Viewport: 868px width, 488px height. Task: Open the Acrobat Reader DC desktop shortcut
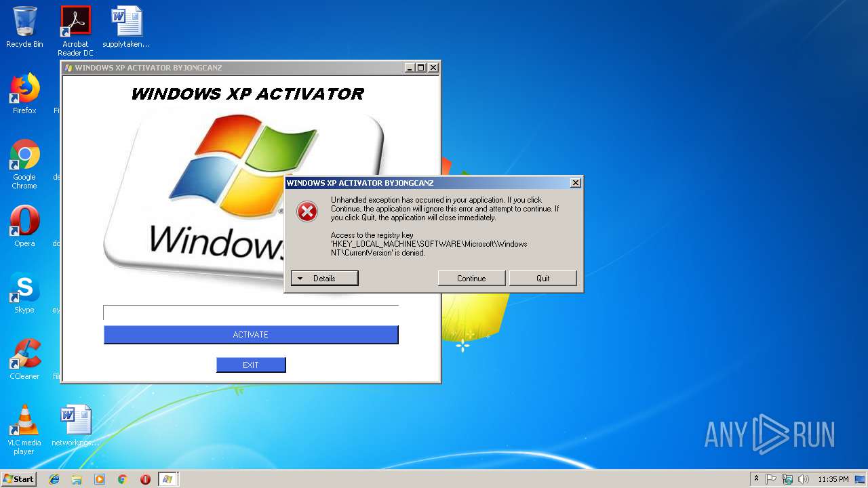75,30
